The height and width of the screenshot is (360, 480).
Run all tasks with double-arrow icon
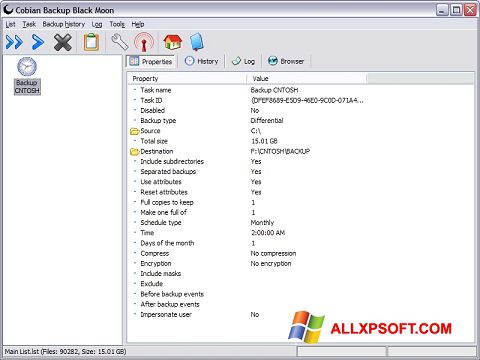[14, 43]
